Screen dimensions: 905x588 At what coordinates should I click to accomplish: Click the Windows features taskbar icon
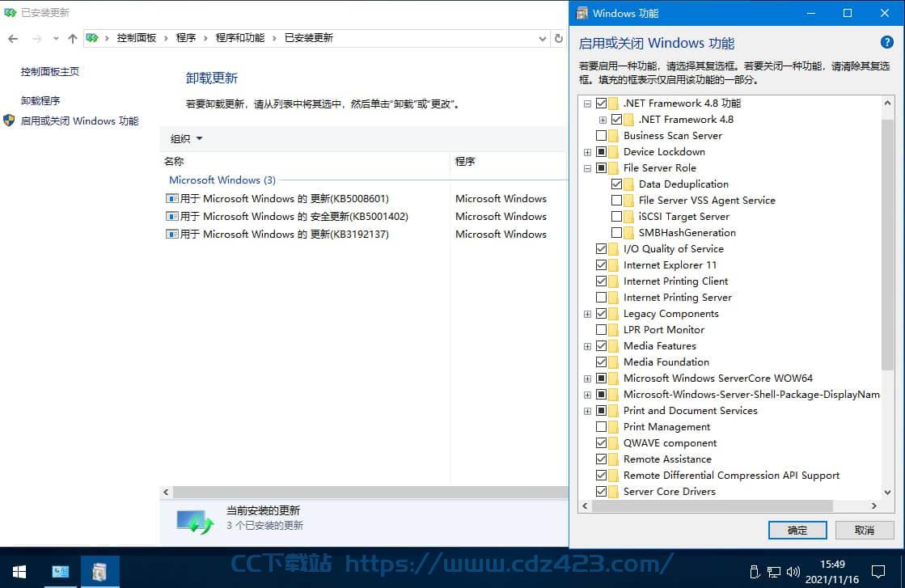tap(99, 571)
